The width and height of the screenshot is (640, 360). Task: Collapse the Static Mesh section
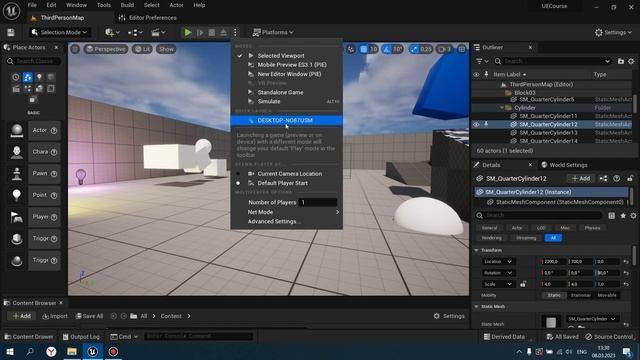click(x=476, y=307)
